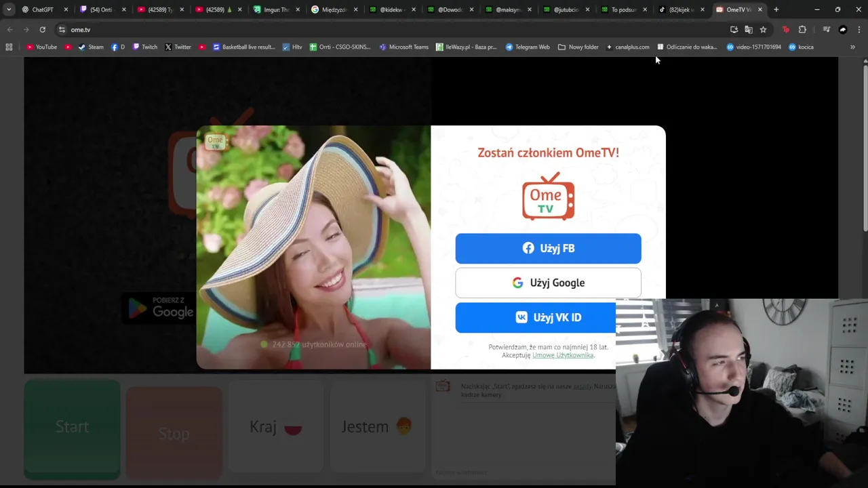Switch to the @kidekw tab
This screenshot has height=488, width=868.
393,9
